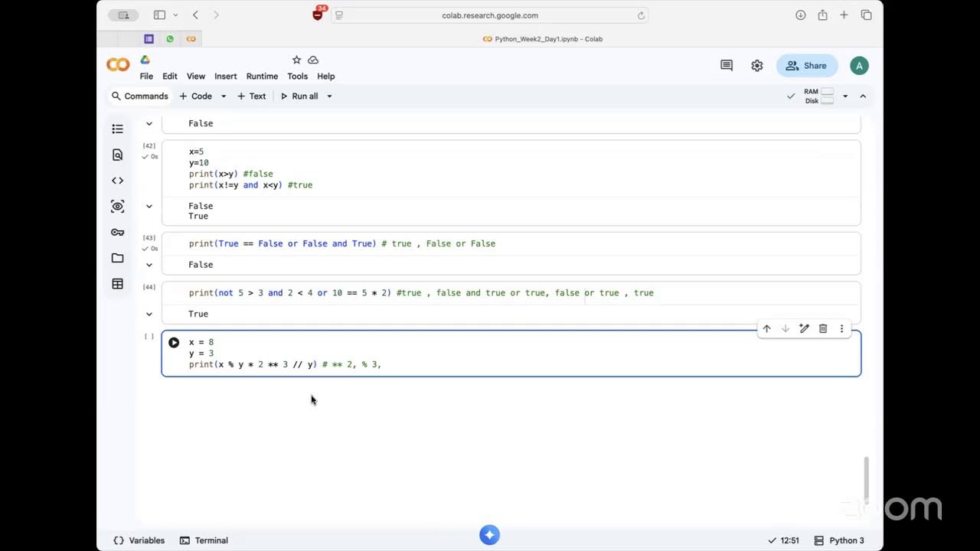Viewport: 980px width, 551px height.
Task: Show Safari tab overview
Action: (x=866, y=15)
